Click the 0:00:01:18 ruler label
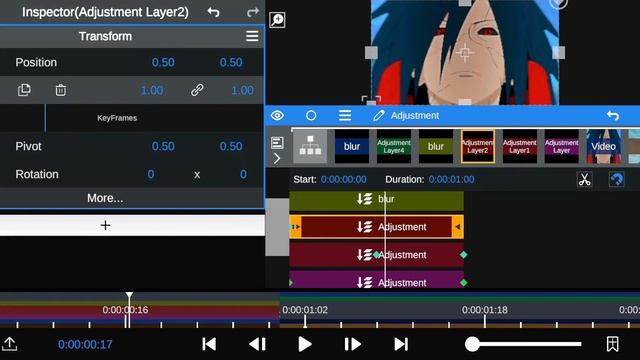The image size is (640, 360). click(x=485, y=310)
